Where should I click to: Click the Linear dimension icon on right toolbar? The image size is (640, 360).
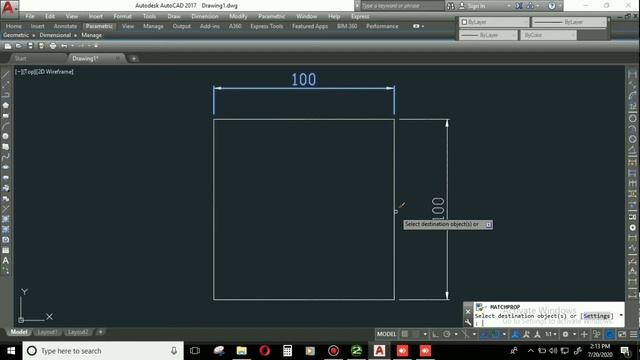(x=632, y=75)
